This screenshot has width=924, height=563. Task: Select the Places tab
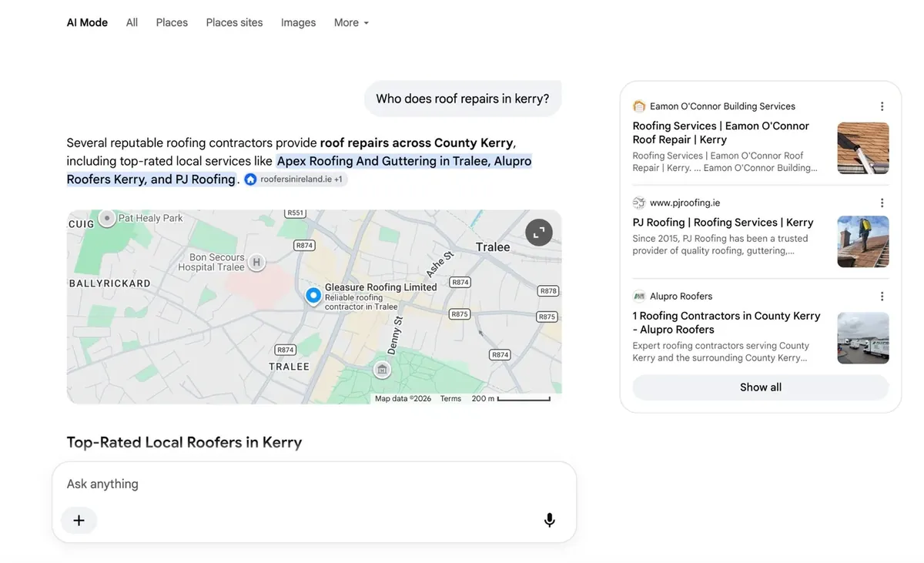172,22
